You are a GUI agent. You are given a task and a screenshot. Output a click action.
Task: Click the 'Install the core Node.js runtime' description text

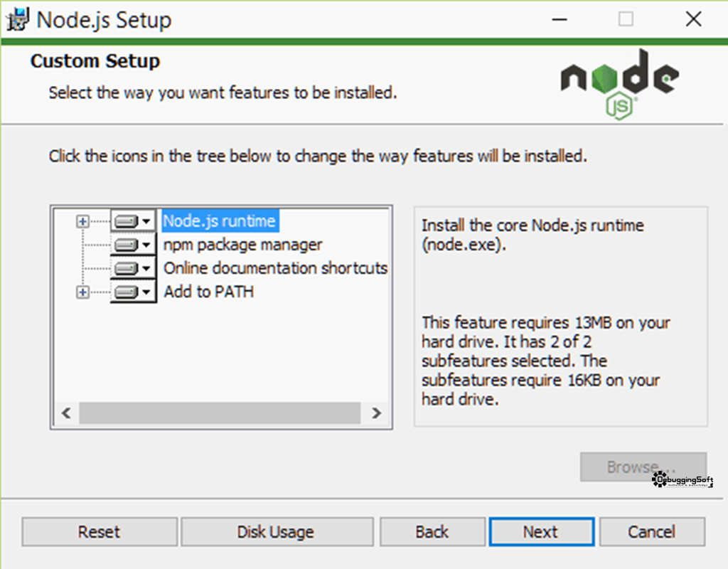tap(532, 235)
